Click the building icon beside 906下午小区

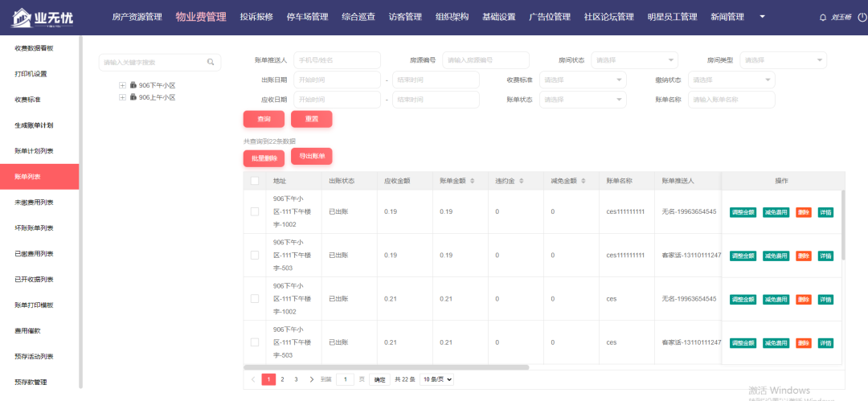133,85
